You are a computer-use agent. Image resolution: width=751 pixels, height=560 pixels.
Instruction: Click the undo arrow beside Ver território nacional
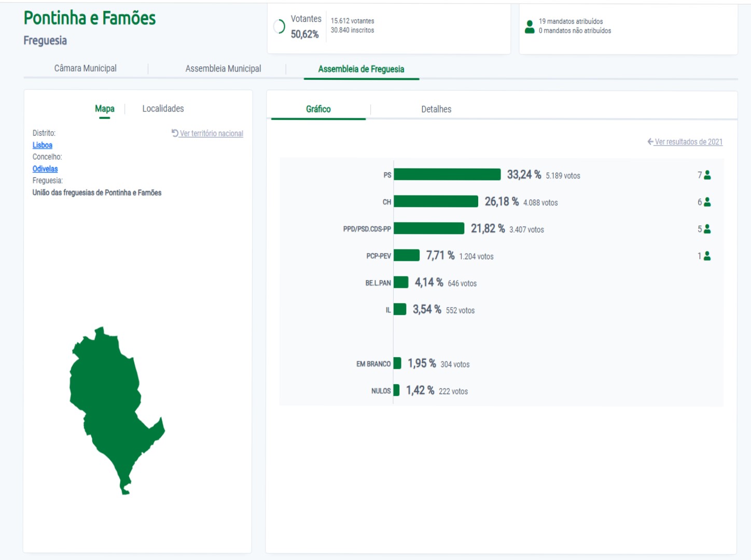175,133
